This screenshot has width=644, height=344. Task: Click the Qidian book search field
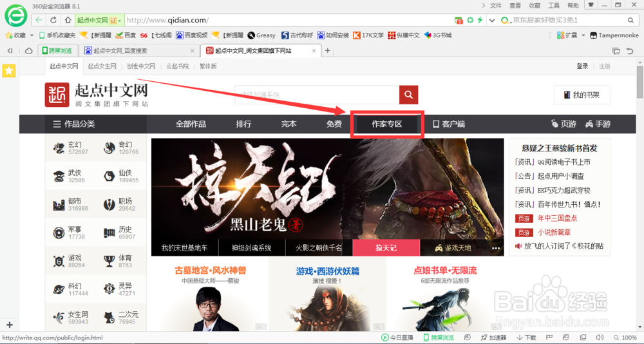(317, 95)
